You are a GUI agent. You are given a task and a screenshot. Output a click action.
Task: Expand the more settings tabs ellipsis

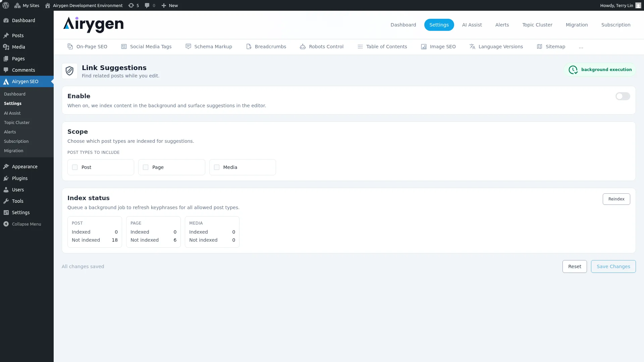point(581,47)
